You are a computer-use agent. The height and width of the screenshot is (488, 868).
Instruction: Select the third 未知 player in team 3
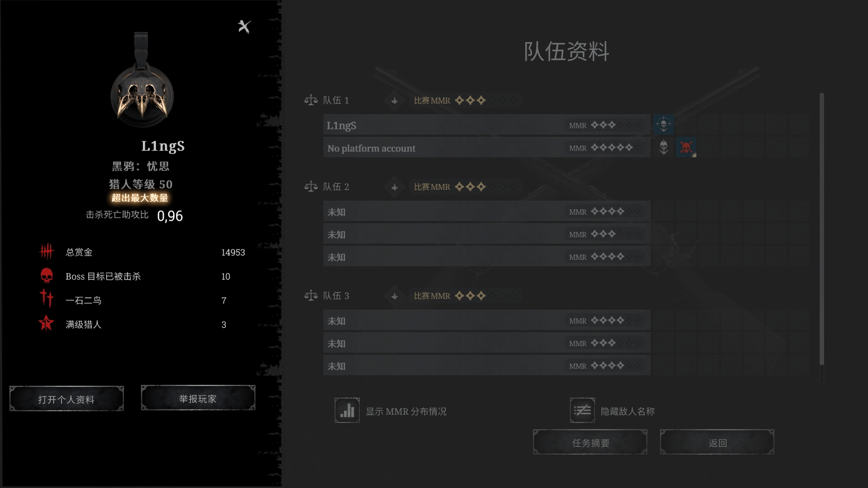tap(487, 366)
